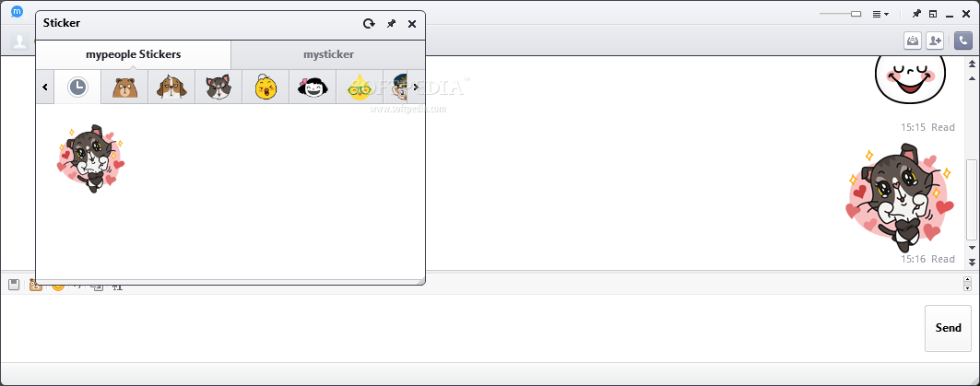Image resolution: width=980 pixels, height=386 pixels.
Task: Show next sticker packs with right arrow
Action: pos(417,87)
